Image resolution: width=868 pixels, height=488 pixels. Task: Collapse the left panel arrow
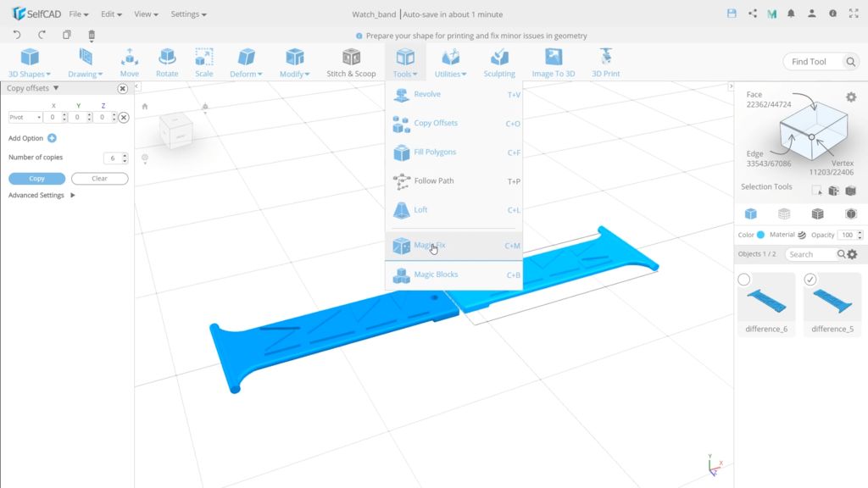(136, 86)
